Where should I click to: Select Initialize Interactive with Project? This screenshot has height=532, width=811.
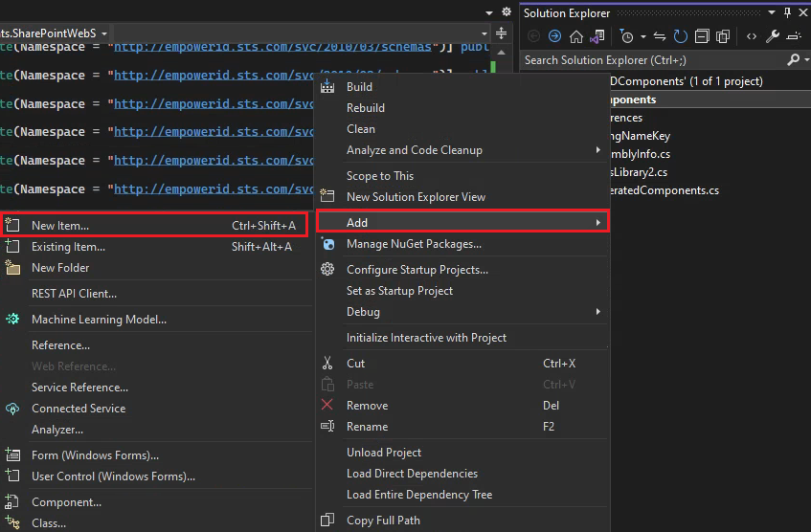[462, 338]
